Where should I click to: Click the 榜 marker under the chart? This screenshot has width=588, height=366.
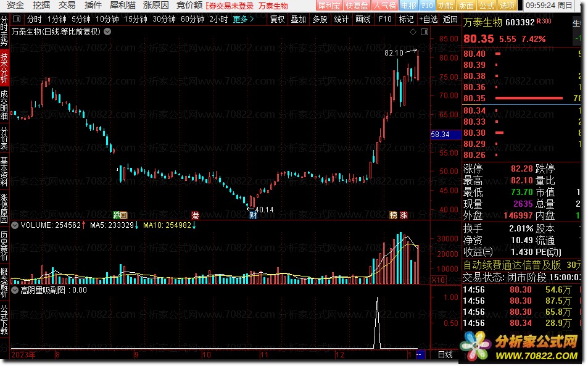pos(393,215)
